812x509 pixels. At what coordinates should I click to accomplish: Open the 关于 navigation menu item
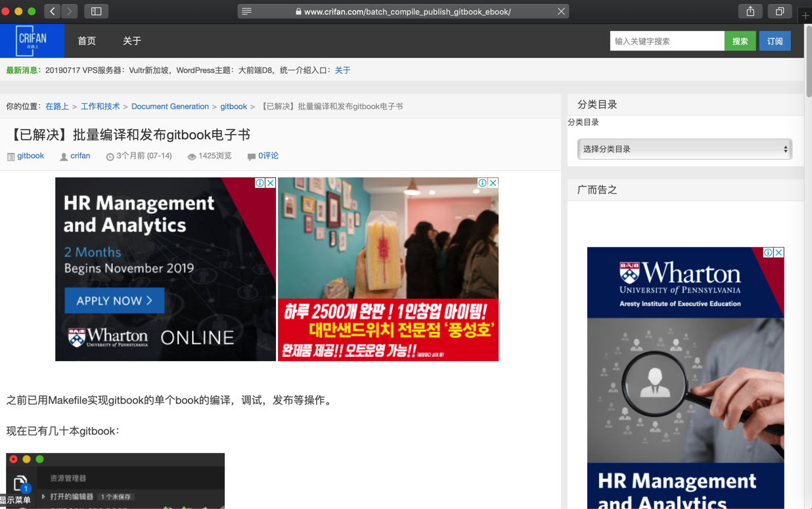(x=132, y=41)
